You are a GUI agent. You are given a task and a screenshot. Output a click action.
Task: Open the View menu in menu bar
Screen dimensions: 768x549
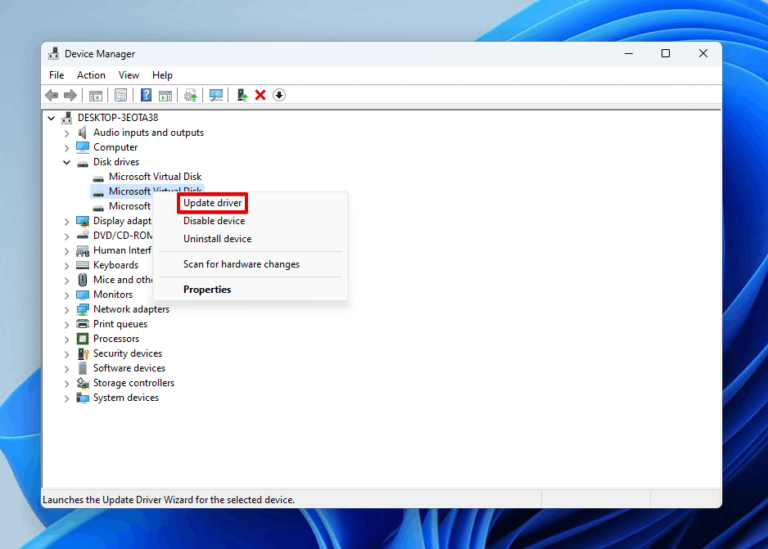coord(129,75)
